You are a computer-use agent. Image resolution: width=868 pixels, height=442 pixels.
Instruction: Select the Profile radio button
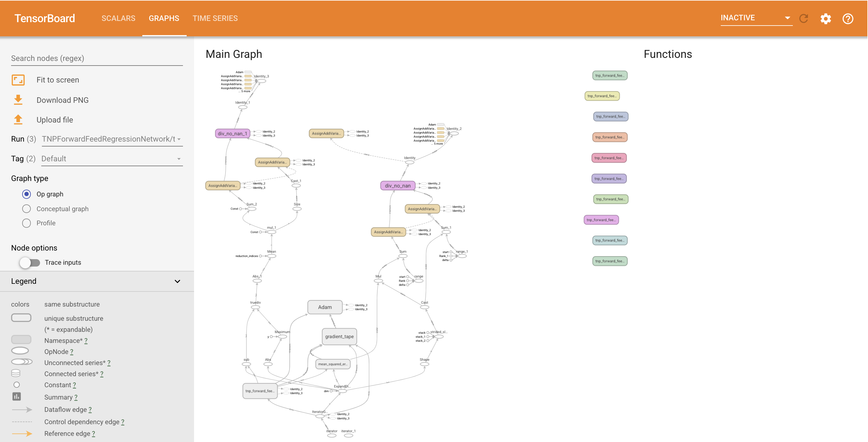[26, 223]
